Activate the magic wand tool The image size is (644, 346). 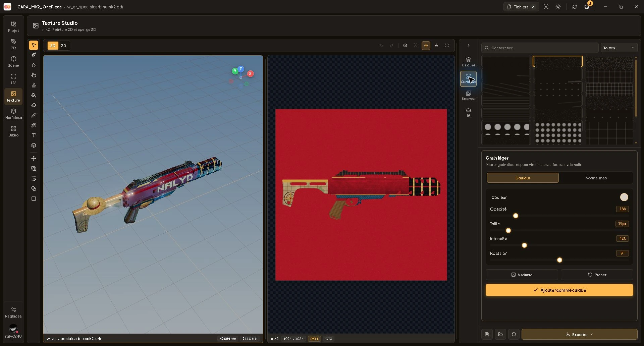(34, 125)
